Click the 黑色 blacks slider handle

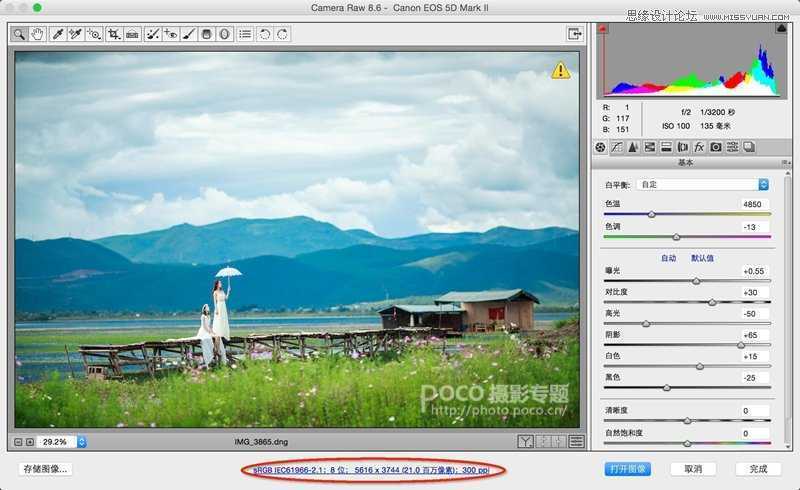tap(667, 388)
